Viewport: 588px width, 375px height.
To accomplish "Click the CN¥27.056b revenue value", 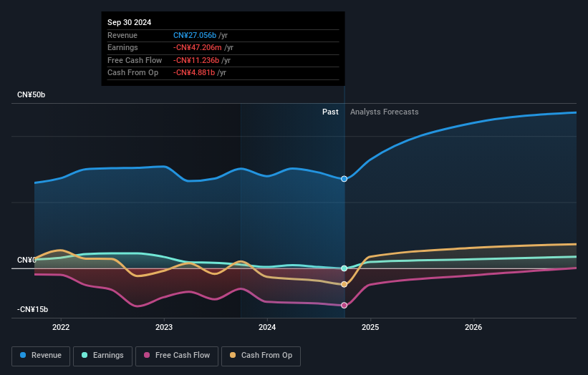I will [x=195, y=35].
